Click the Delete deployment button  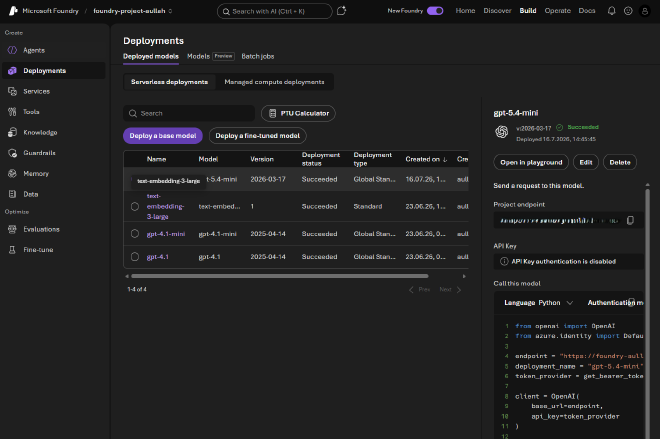click(620, 162)
